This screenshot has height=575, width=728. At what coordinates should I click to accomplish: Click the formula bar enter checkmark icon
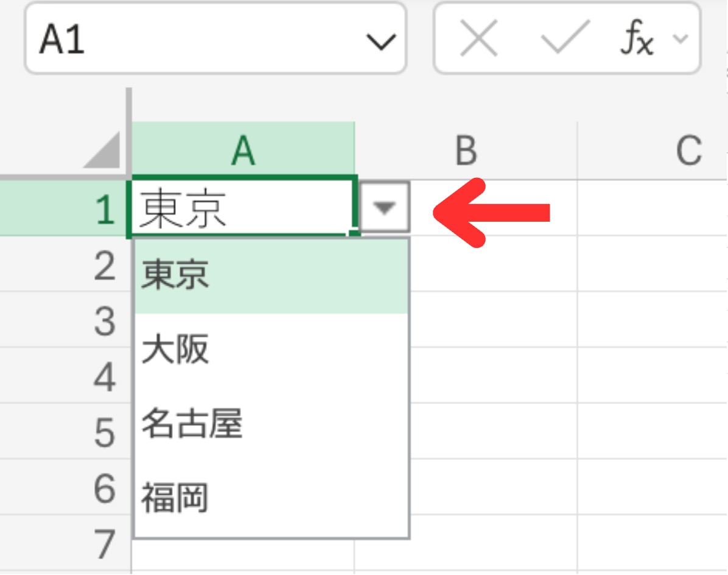pos(565,38)
